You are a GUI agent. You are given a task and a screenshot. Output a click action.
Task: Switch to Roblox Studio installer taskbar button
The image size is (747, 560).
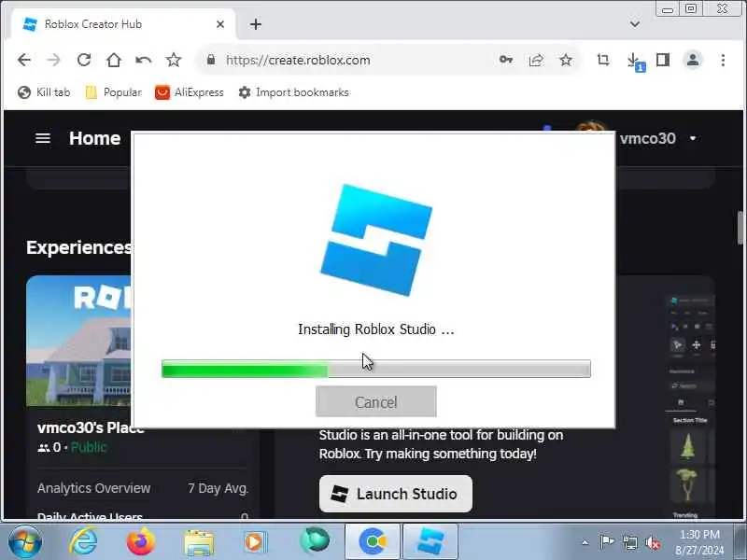coord(430,541)
